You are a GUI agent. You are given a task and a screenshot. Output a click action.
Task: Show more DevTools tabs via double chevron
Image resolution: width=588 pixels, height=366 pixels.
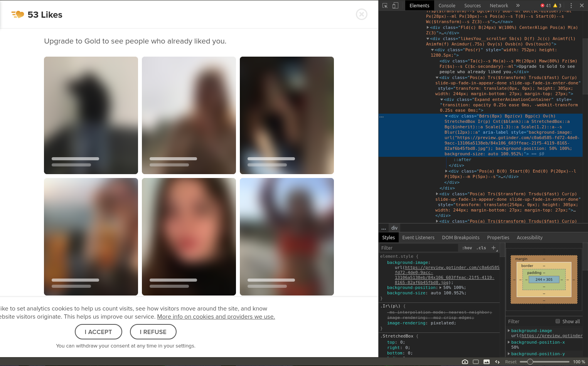(518, 6)
